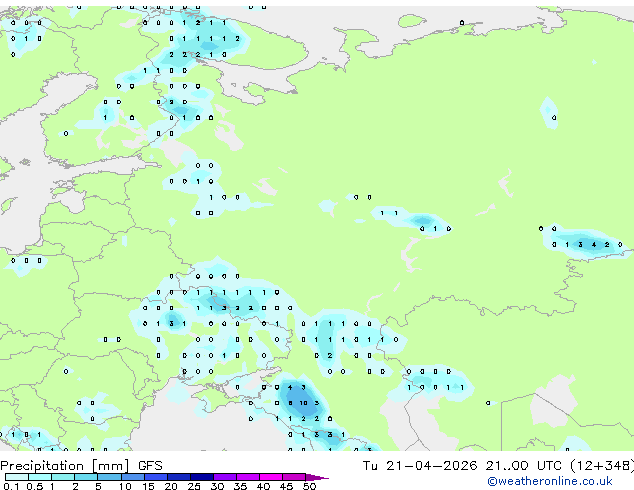
Task: Pick the 40 to 45 mm magenta swatch
Action: click(x=271, y=477)
